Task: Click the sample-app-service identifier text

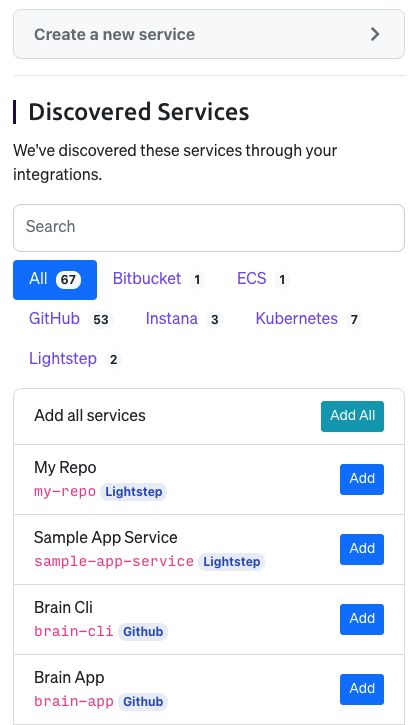Action: (114, 561)
